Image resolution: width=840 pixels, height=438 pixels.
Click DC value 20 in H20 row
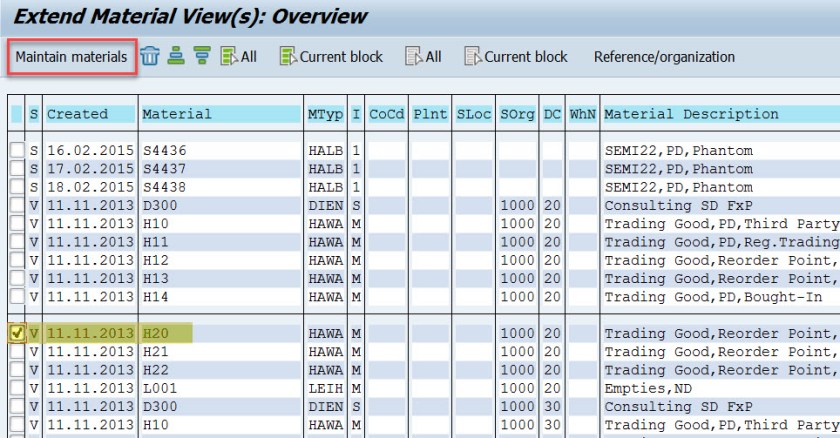(552, 333)
